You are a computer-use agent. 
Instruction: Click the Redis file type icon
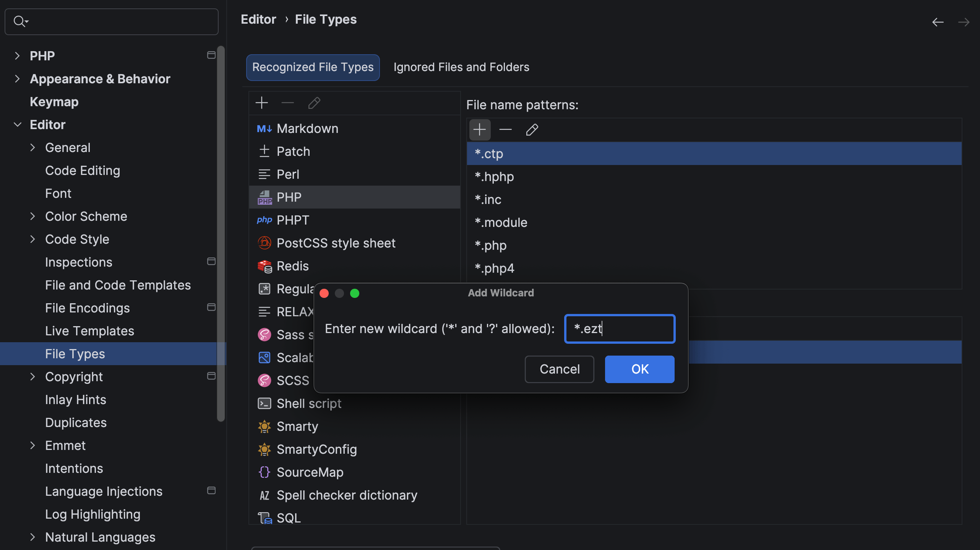(x=264, y=266)
